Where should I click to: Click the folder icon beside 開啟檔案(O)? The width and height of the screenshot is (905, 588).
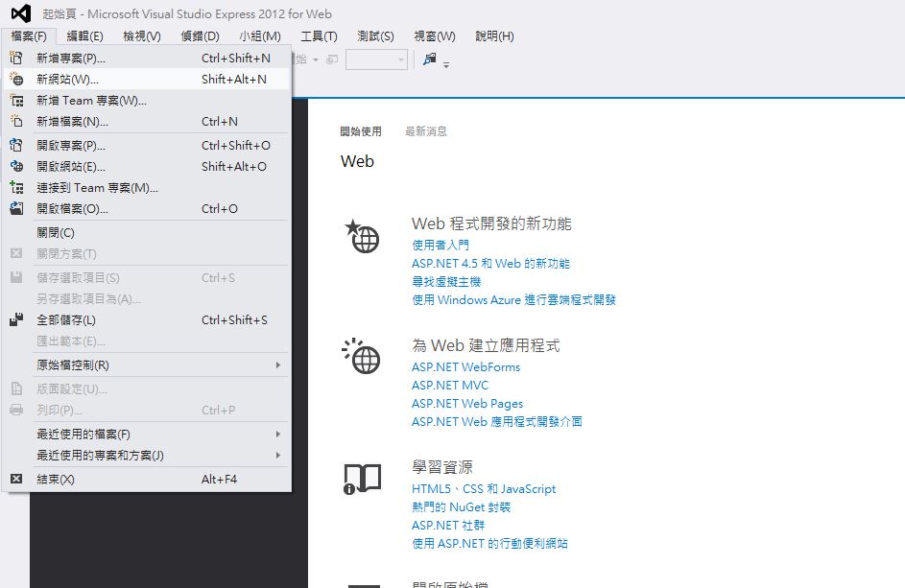click(x=16, y=209)
